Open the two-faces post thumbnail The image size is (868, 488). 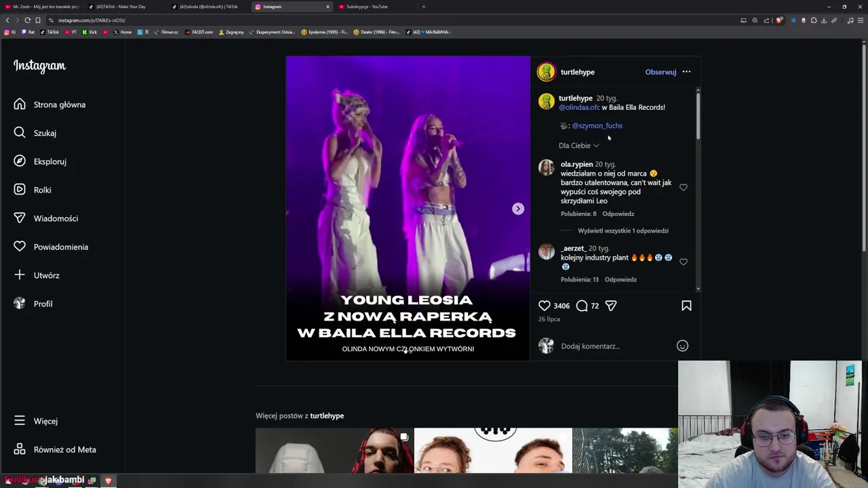pos(493,451)
